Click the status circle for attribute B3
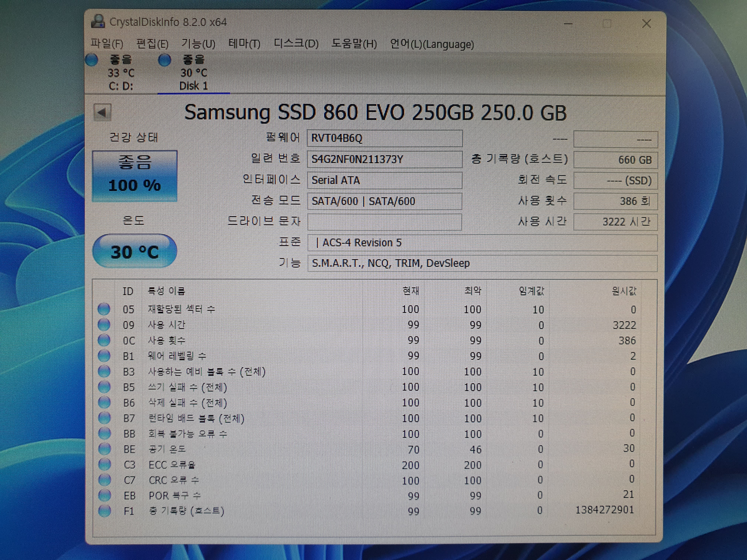This screenshot has height=560, width=747. coord(104,371)
